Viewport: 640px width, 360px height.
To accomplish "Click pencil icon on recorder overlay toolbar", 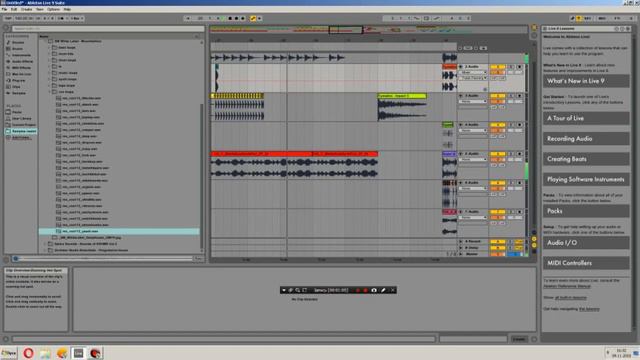I will coord(383,290).
